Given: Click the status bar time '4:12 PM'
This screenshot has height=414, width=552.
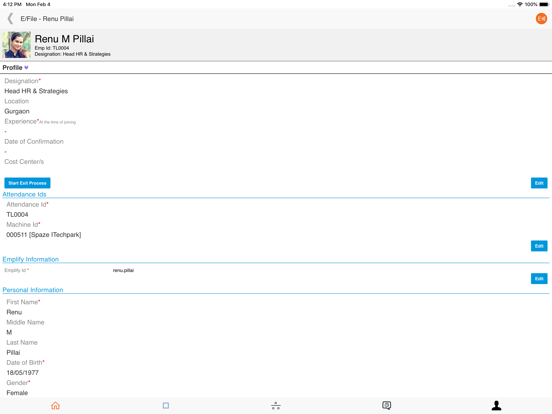Looking at the screenshot, I should 12,4.
